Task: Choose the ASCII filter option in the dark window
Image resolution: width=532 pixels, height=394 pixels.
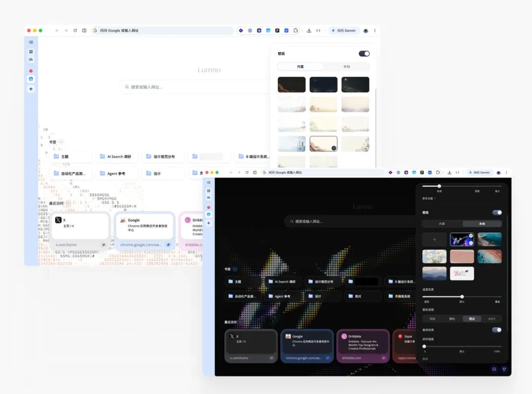Action: [x=492, y=319]
